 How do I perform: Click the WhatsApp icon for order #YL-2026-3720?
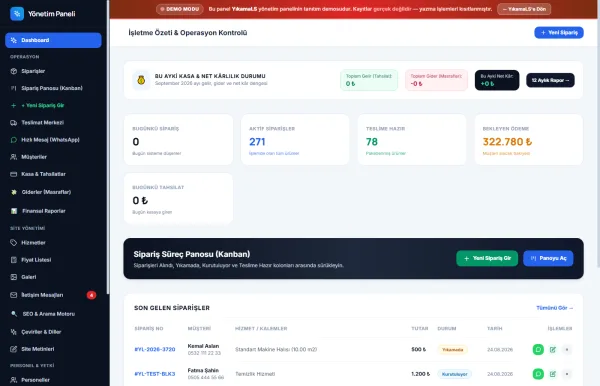(x=538, y=349)
